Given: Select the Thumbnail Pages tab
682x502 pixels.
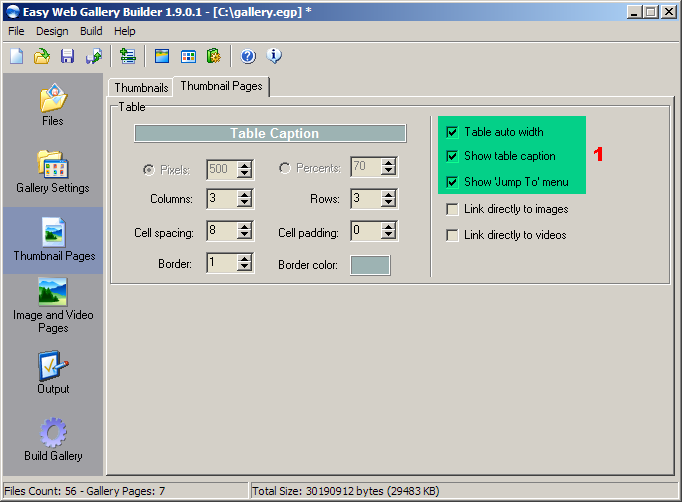Looking at the screenshot, I should coord(221,86).
